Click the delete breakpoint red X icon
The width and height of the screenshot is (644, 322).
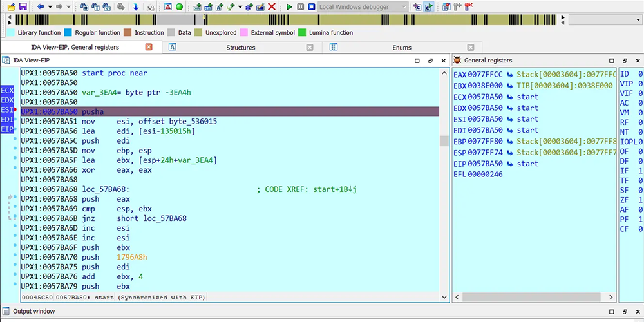469,6
